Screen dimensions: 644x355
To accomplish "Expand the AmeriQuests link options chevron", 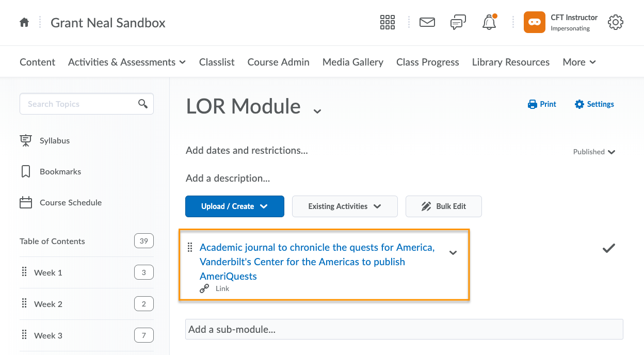I will pyautogui.click(x=453, y=253).
